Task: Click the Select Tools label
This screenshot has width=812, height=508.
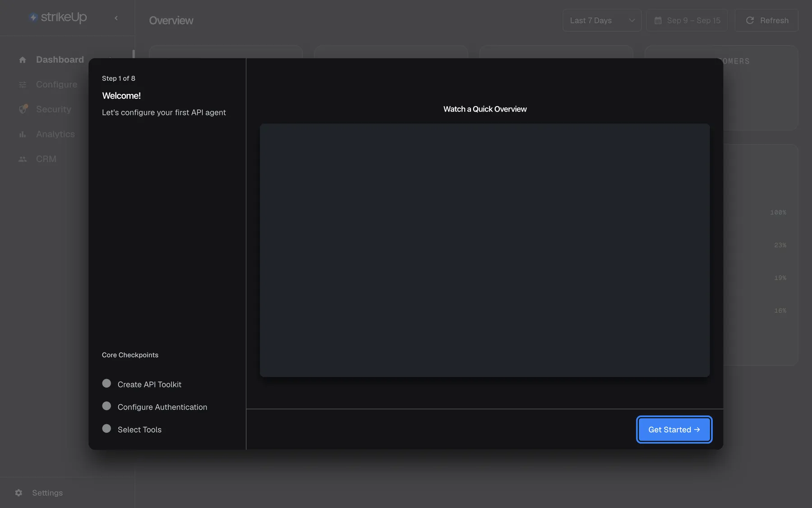Action: click(x=139, y=429)
